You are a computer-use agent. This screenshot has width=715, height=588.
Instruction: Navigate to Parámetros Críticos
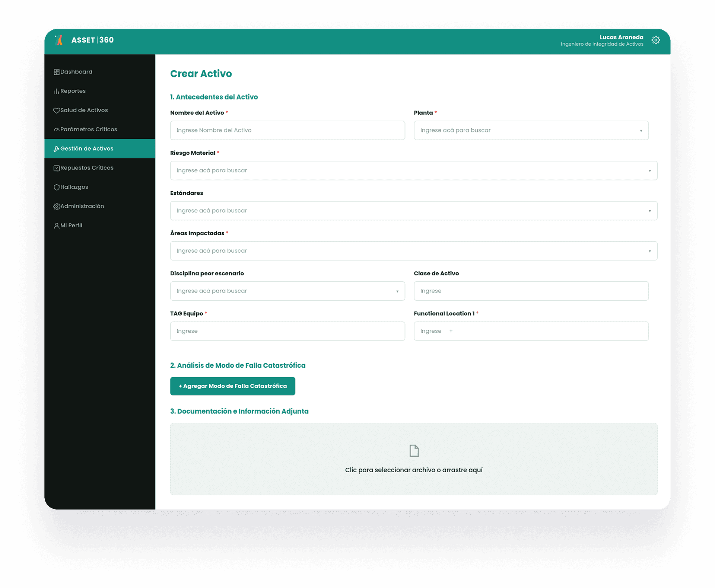[x=100, y=130]
